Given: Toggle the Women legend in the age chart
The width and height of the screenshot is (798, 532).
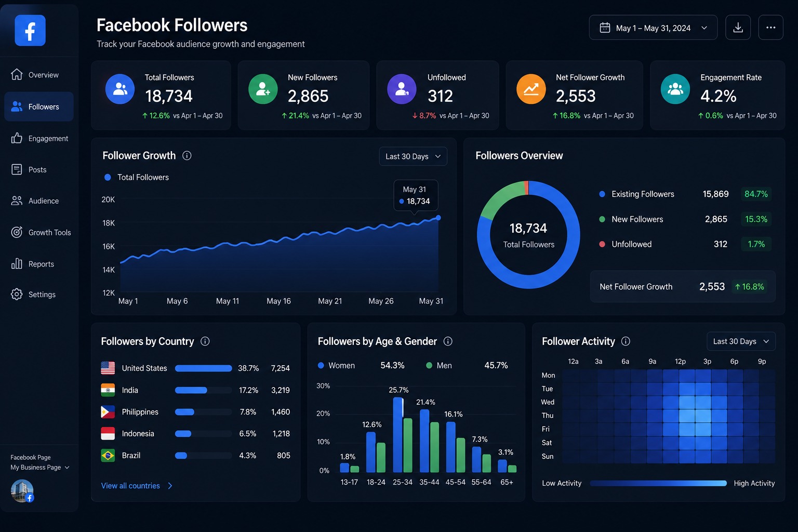Looking at the screenshot, I should (x=336, y=365).
